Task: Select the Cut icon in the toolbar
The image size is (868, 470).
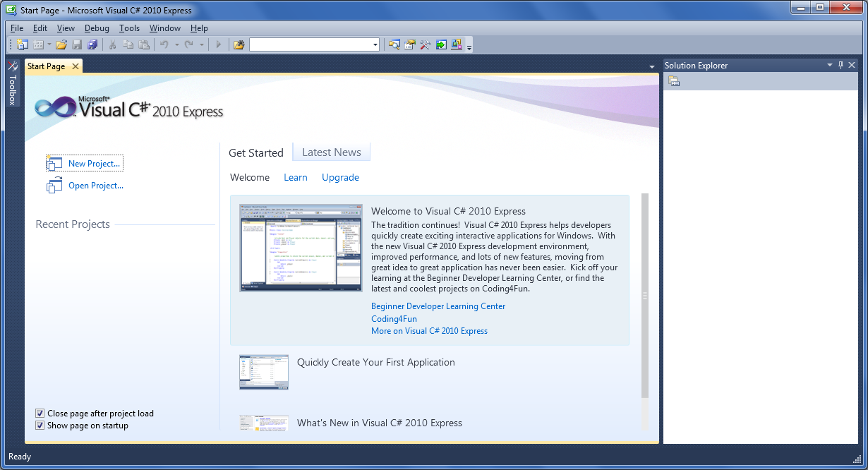Action: pos(111,44)
